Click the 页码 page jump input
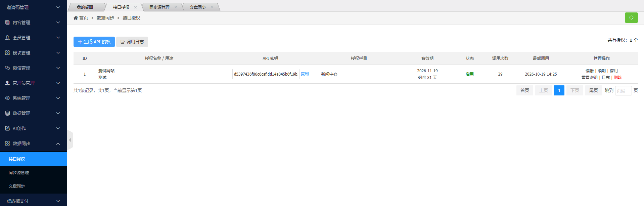 coord(624,91)
